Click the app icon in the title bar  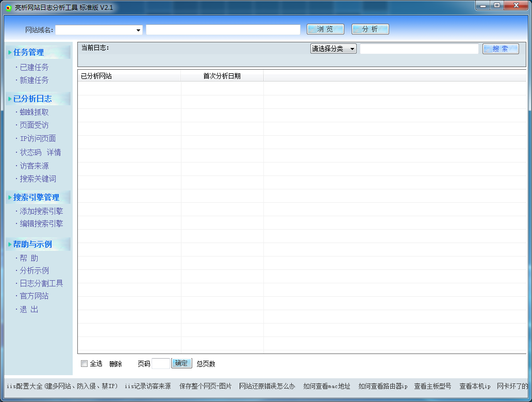(x=8, y=7)
